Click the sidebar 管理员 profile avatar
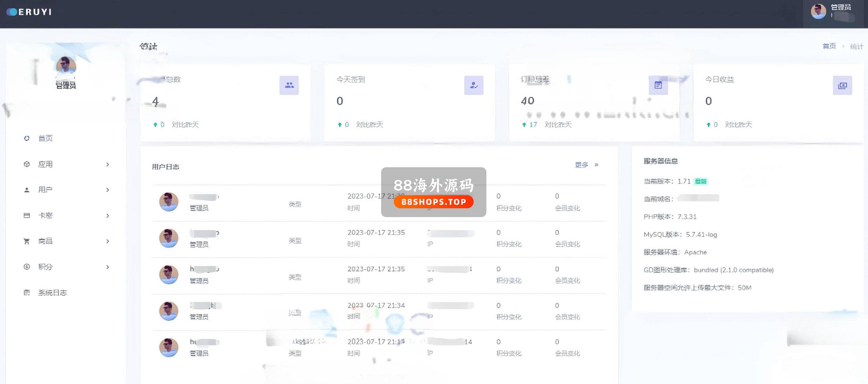The width and height of the screenshot is (868, 384). 66,65
